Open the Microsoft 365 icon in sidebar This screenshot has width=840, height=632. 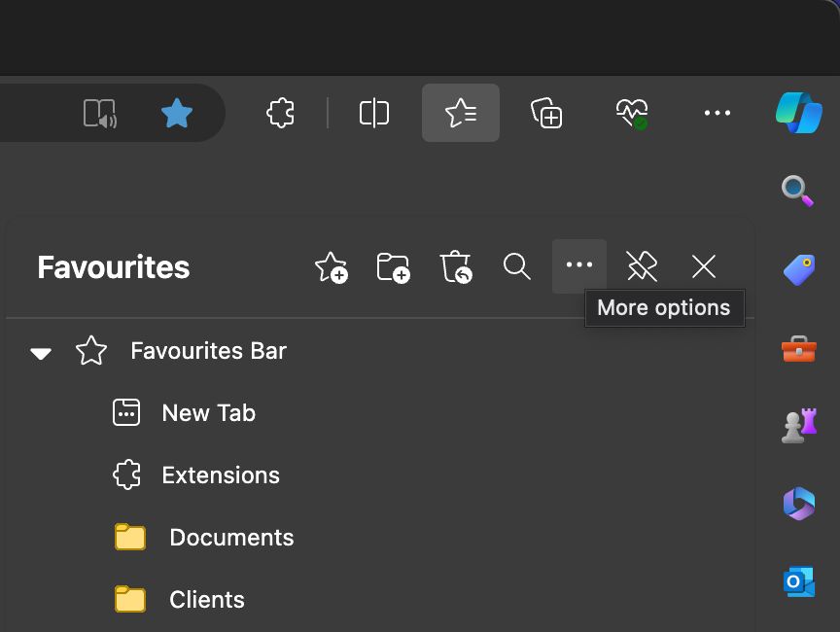tap(799, 504)
